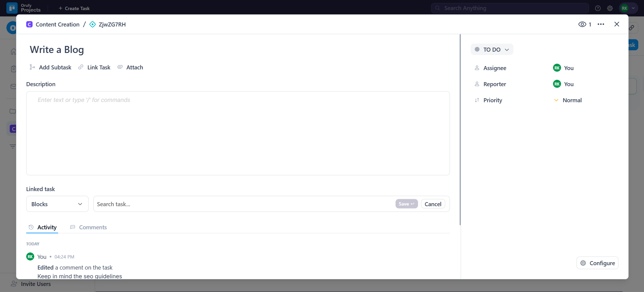Viewport: 644px width, 292px height.
Task: Click the Attach paperclip icon
Action: 120,67
